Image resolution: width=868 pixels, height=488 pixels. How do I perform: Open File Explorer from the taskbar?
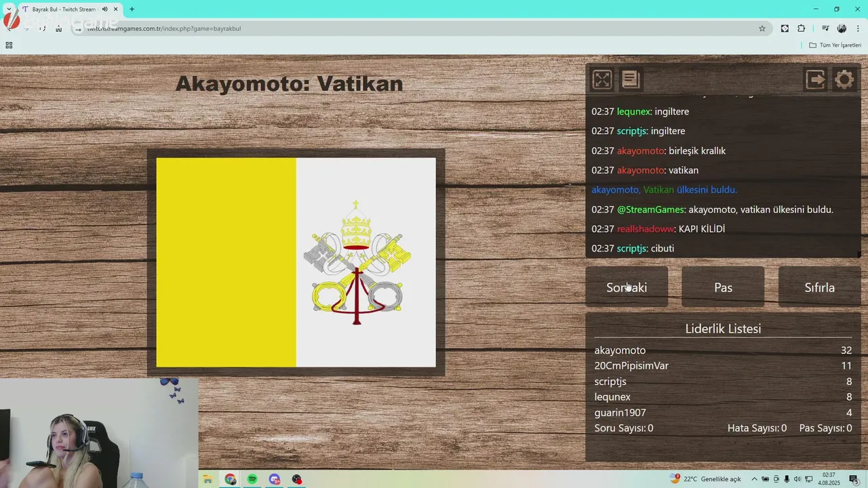[208, 479]
